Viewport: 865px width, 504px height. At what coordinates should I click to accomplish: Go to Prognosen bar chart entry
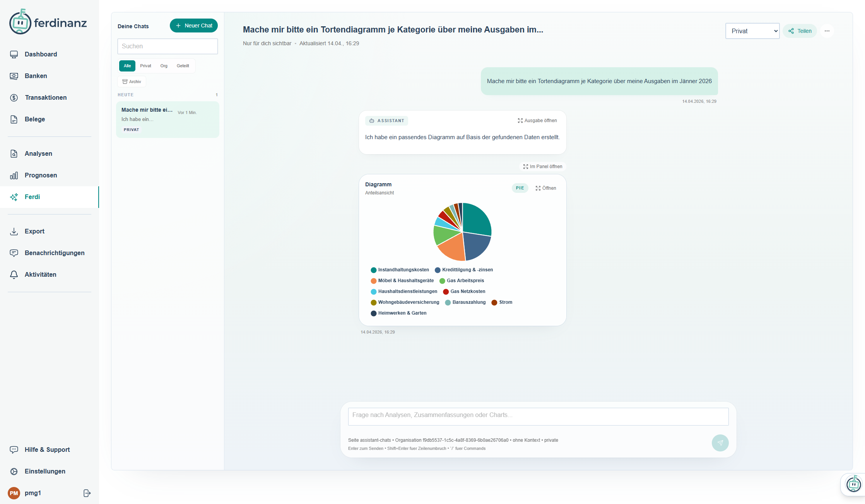click(41, 175)
